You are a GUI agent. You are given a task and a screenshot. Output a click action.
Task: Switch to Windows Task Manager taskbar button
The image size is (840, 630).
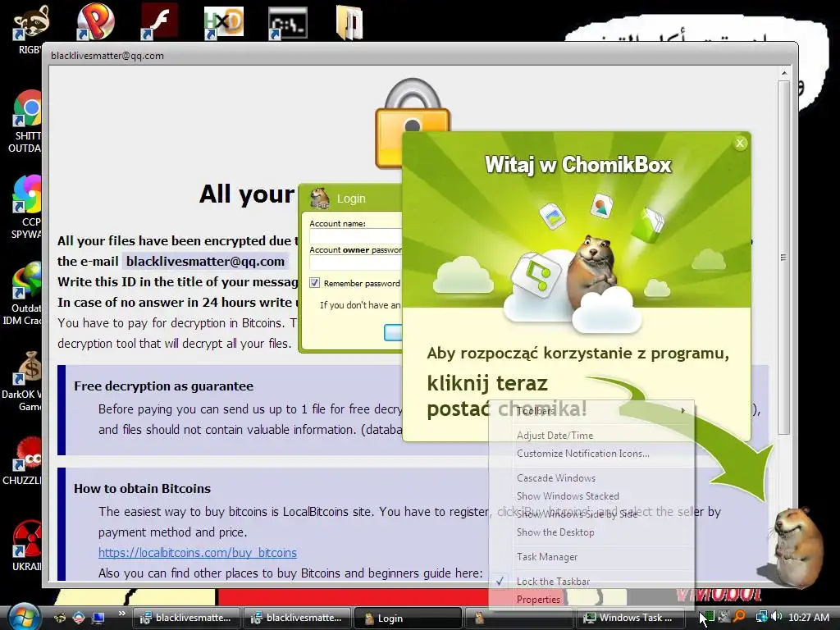(x=631, y=618)
